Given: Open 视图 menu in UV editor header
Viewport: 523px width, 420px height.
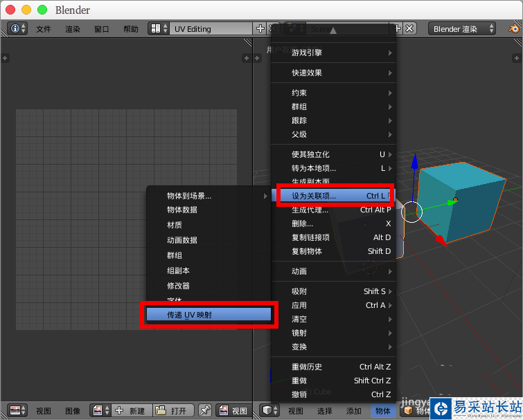Looking at the screenshot, I should click(x=44, y=411).
